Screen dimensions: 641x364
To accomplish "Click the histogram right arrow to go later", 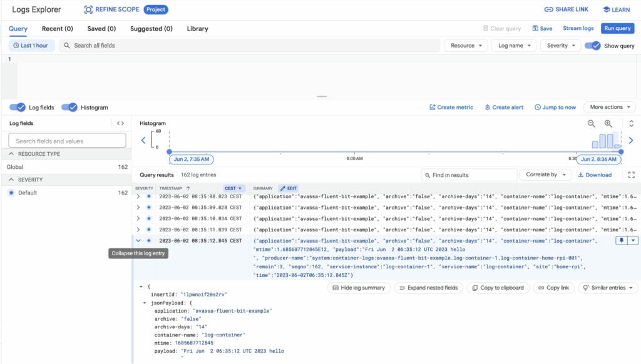I will coord(630,141).
